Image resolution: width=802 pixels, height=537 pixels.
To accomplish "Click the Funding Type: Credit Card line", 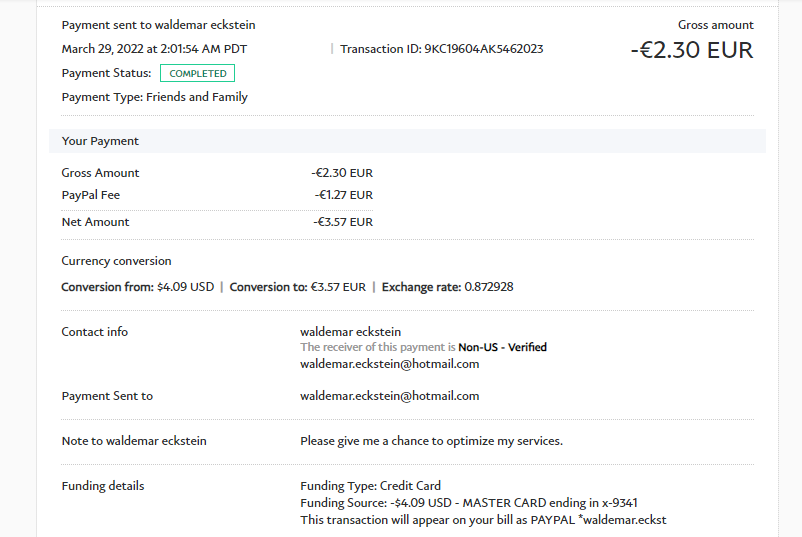I will click(370, 486).
